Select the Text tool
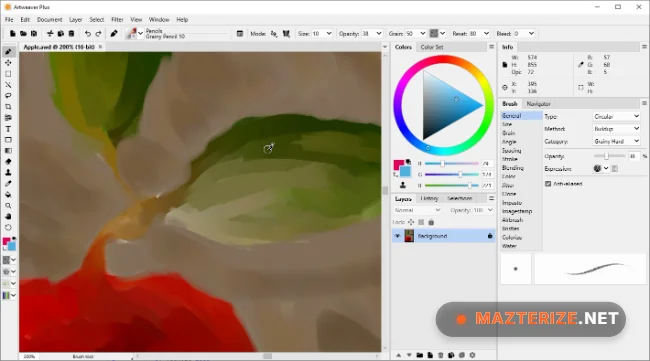 pyautogui.click(x=8, y=129)
